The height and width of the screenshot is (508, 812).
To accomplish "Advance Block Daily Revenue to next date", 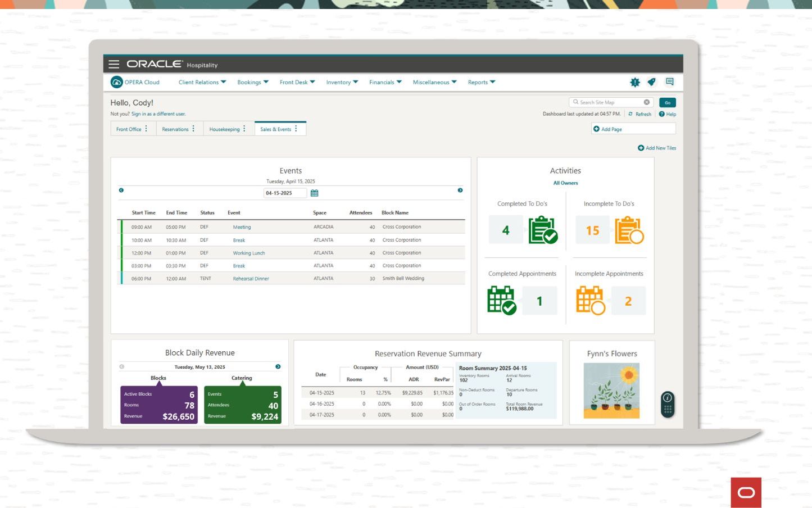I will [x=278, y=366].
